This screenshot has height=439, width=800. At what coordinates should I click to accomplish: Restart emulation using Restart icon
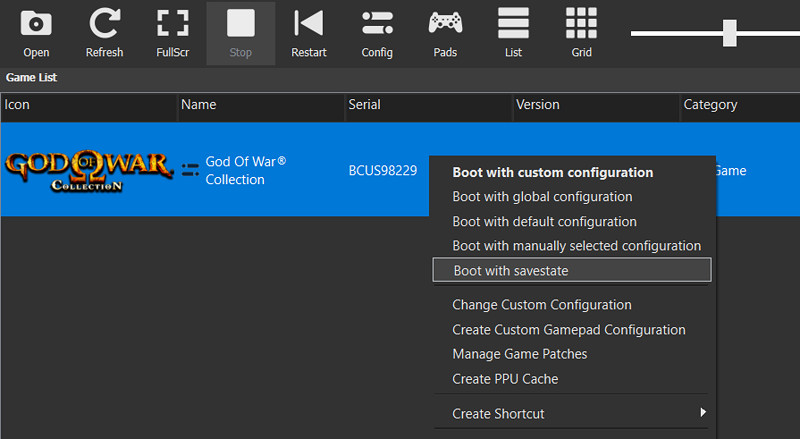pyautogui.click(x=309, y=32)
